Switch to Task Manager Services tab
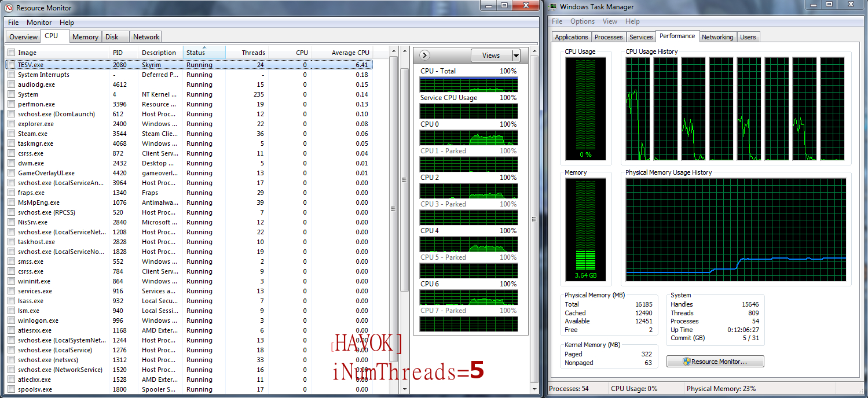The image size is (868, 398). [x=641, y=37]
